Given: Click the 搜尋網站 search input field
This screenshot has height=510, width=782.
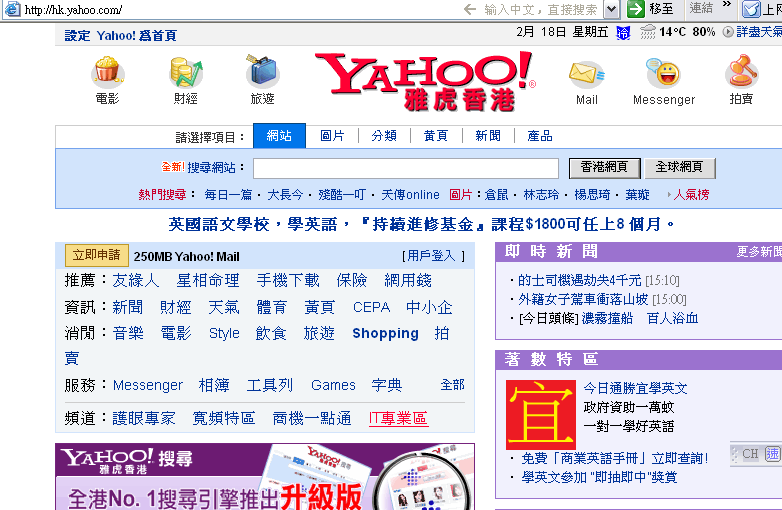Looking at the screenshot, I should pos(405,168).
